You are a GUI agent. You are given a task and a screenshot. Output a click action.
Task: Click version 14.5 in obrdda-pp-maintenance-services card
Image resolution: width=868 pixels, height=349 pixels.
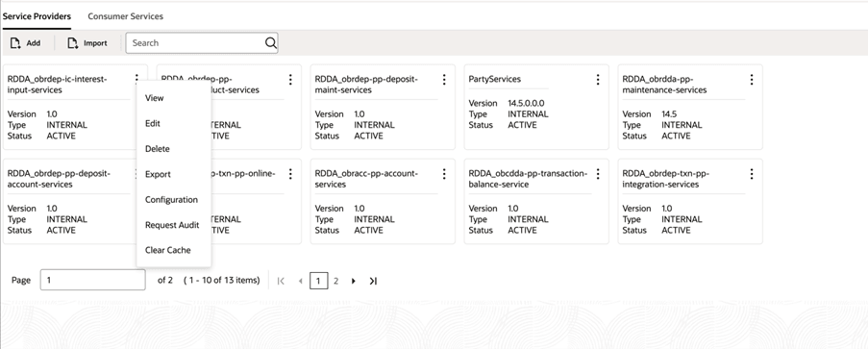point(669,114)
